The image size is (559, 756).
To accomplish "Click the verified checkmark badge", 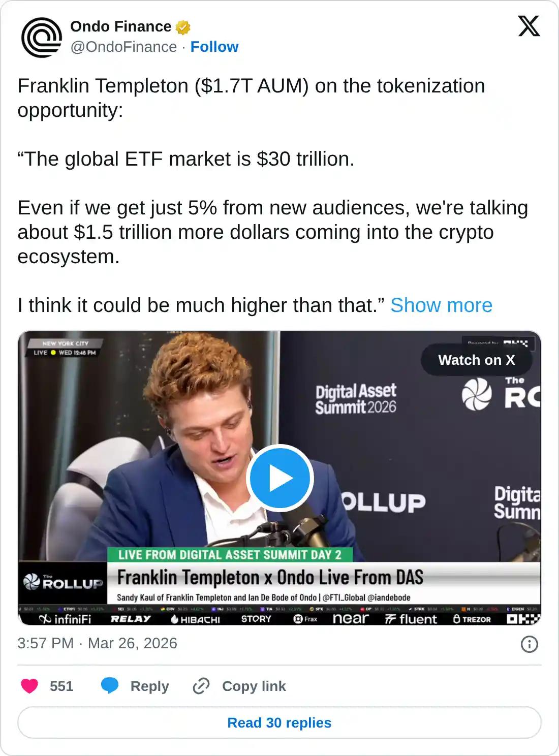I will coord(183,26).
